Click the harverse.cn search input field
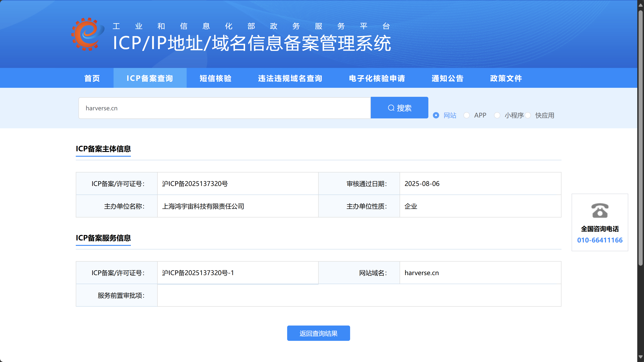 coord(224,108)
